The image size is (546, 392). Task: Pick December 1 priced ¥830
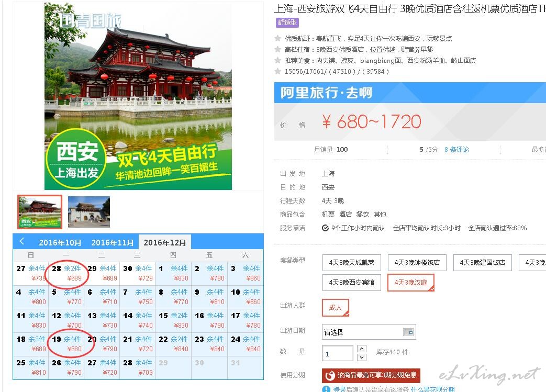tap(173, 273)
